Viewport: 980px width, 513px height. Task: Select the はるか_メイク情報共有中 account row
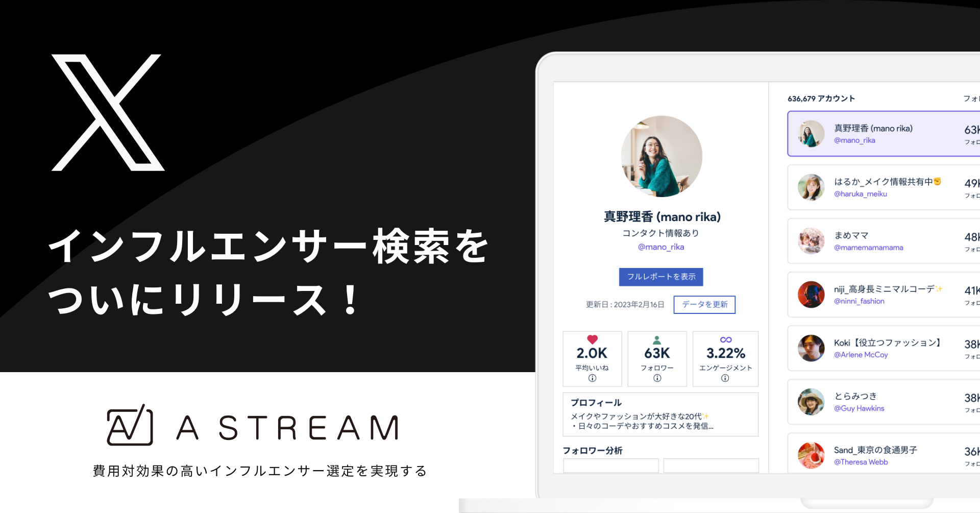[x=884, y=187]
